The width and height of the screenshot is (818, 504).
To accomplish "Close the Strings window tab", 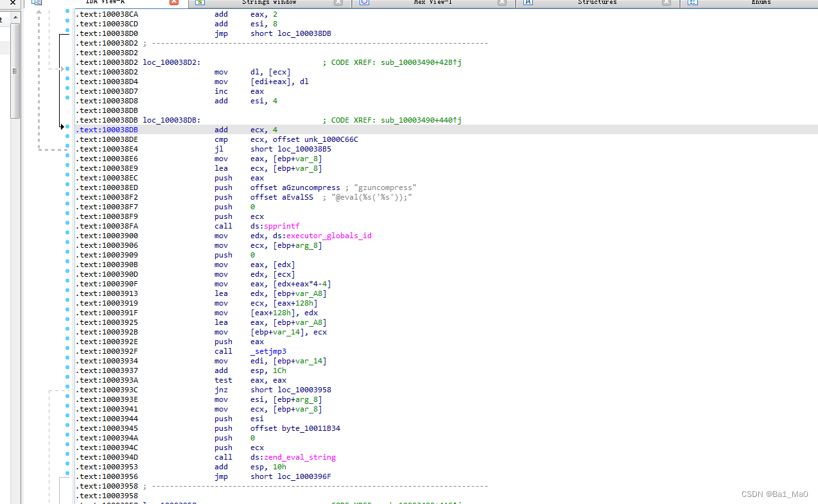I will [338, 3].
